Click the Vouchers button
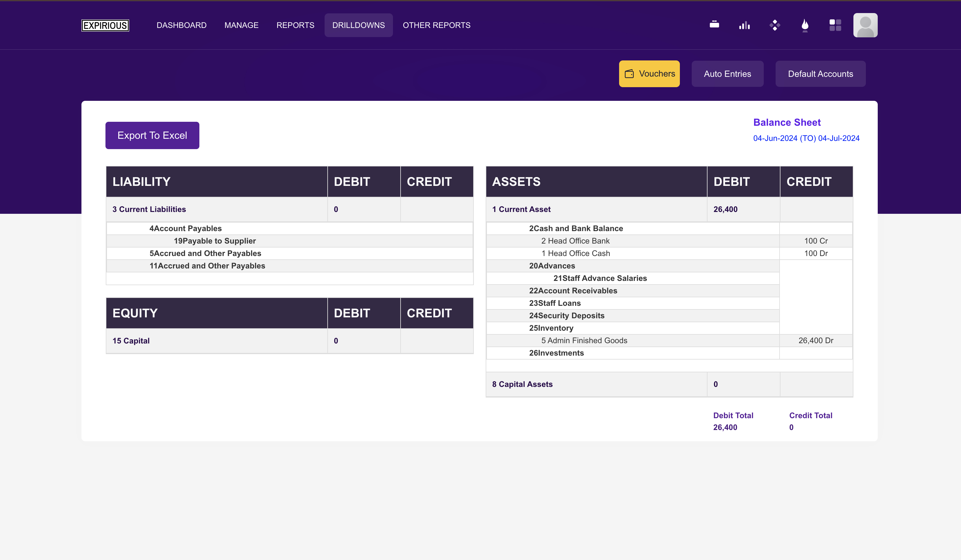 649,74
